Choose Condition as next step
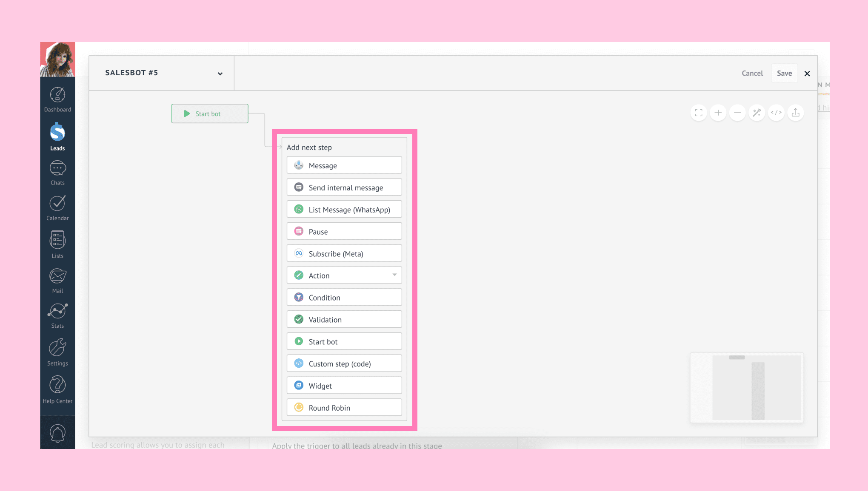Viewport: 868px width, 491px height. coord(344,298)
